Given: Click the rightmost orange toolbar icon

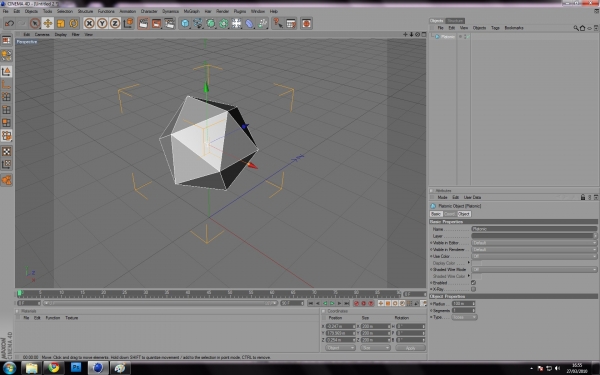Looking at the screenshot, I should coord(306,23).
